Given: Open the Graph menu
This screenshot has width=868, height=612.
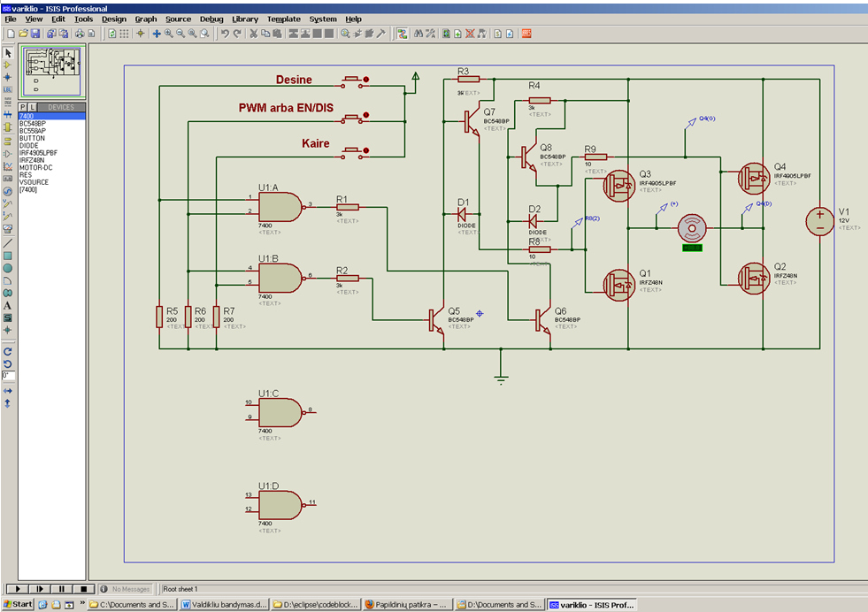Looking at the screenshot, I should click(146, 19).
